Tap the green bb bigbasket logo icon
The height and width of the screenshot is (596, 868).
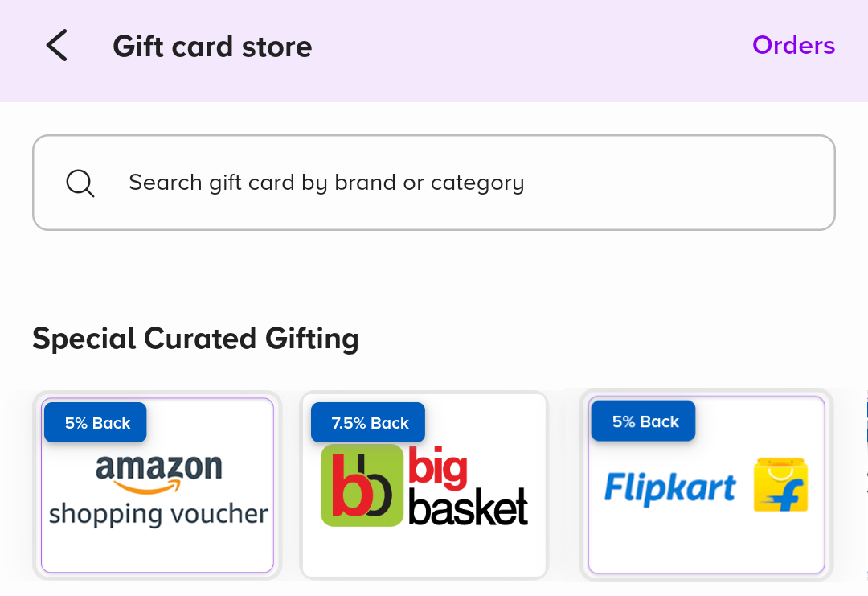pos(362,485)
